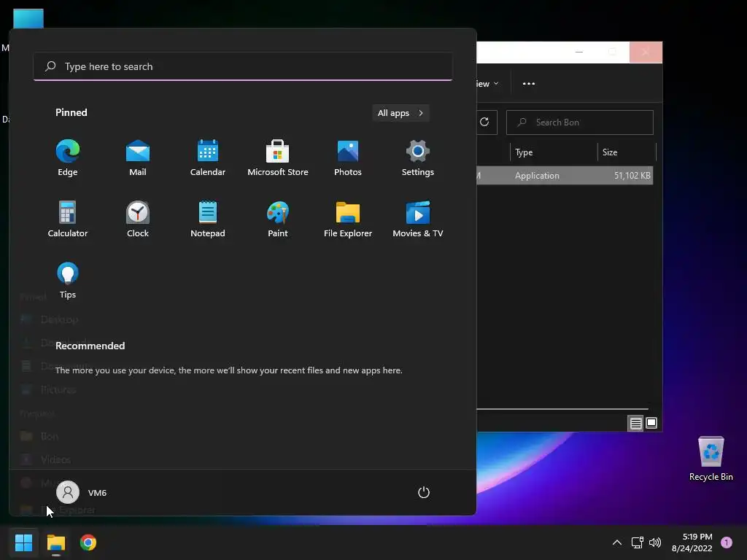The image size is (747, 560).
Task: Launch Google Chrome from taskbar
Action: click(x=88, y=542)
